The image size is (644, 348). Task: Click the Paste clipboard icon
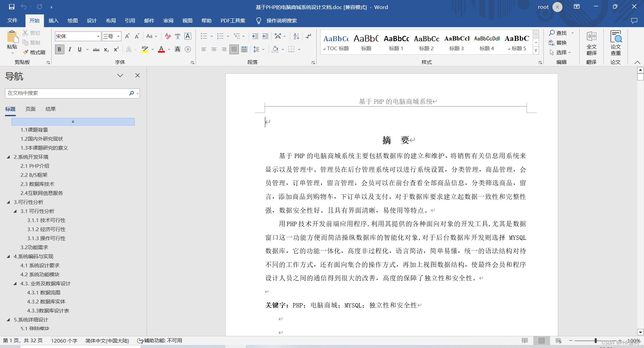tap(12, 37)
